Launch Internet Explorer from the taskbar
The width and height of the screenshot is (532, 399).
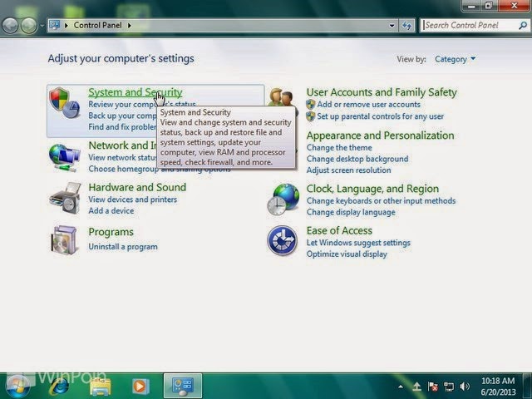59,386
